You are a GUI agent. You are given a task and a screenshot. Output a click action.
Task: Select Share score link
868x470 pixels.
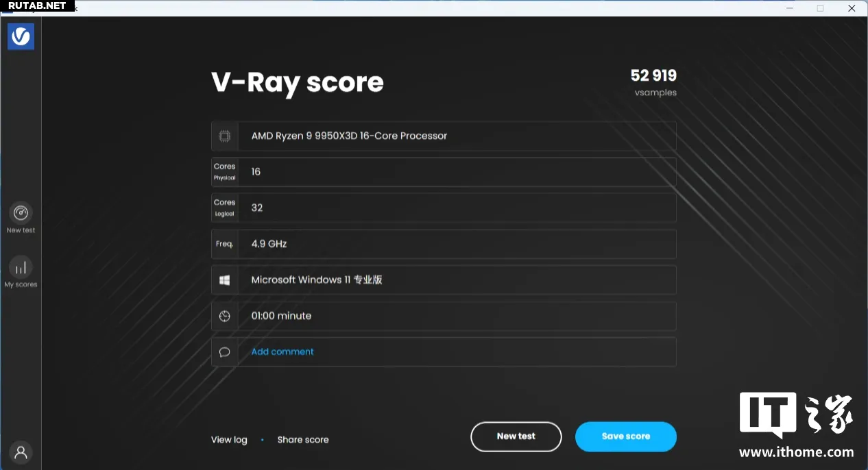[303, 440]
